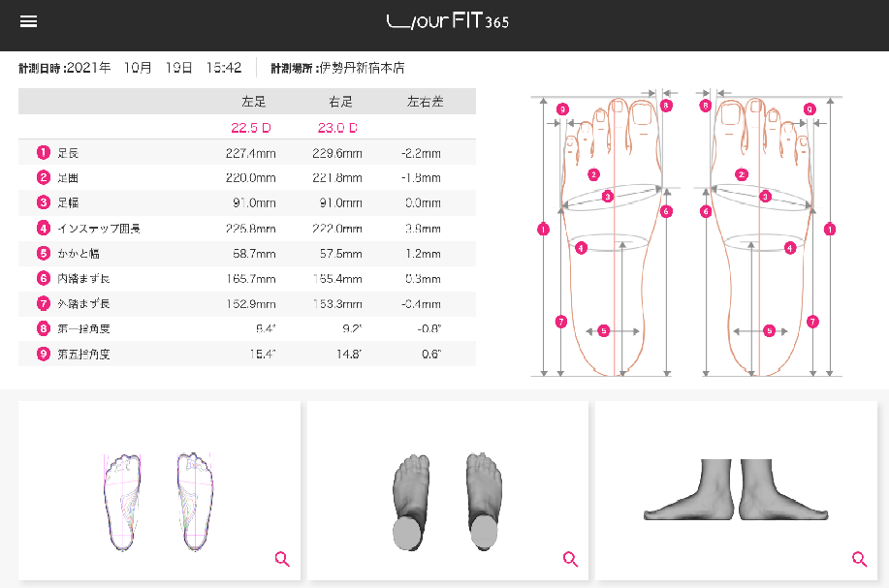Magnify the foot contour scan image
Image resolution: width=889 pixels, height=588 pixels.
point(282,559)
